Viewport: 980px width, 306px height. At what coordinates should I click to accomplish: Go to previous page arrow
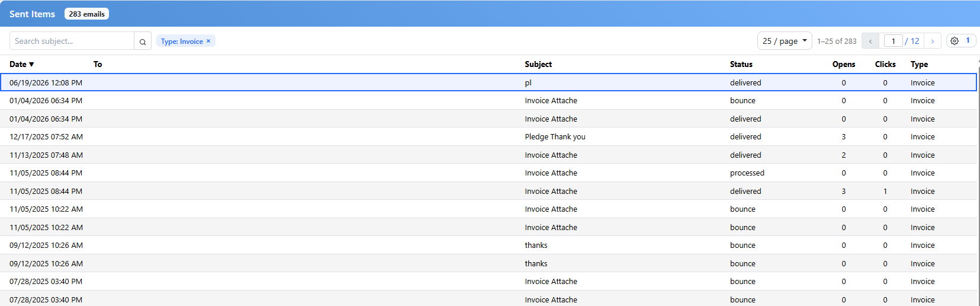coord(870,41)
